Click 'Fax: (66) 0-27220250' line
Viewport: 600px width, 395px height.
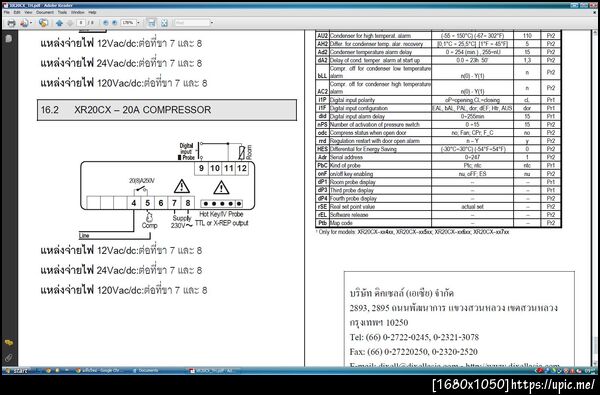click(413, 352)
